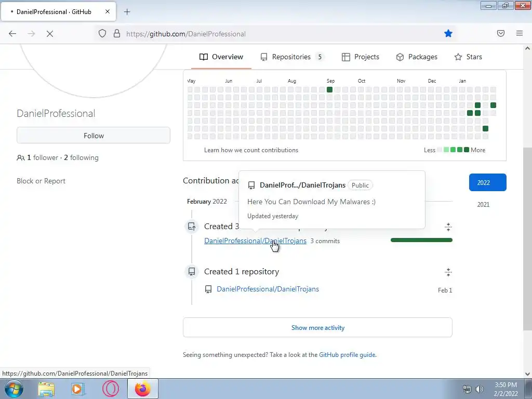Open the Firefox hamburger menu
The image size is (532, 399).
pyautogui.click(x=520, y=33)
